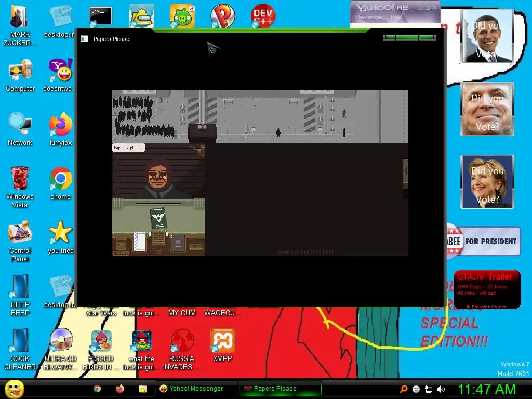This screenshot has width=532, height=399.
Task: Click the GTA:IV Trailer countdown gadget
Action: click(x=487, y=289)
